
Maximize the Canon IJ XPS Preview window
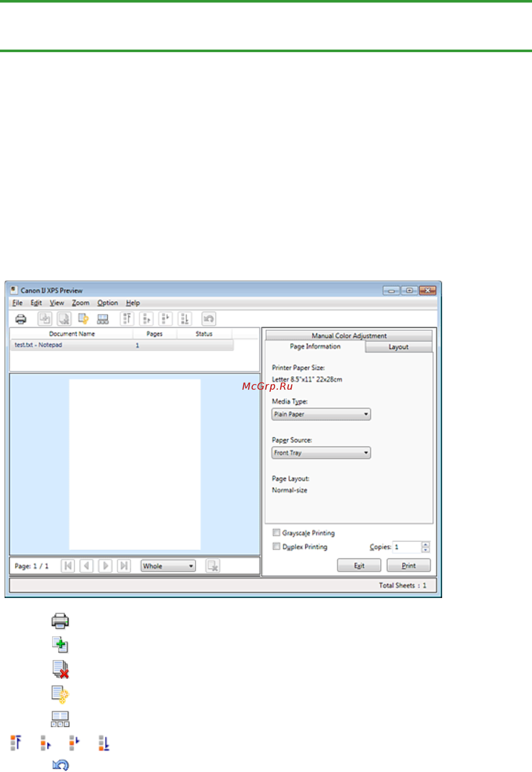409,291
